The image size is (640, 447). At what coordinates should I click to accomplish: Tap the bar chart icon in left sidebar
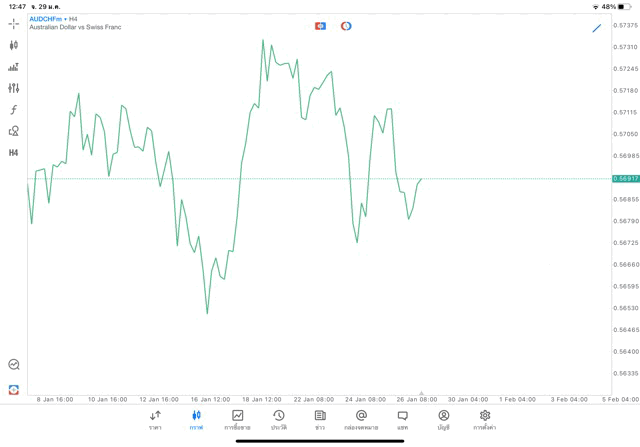[13, 67]
